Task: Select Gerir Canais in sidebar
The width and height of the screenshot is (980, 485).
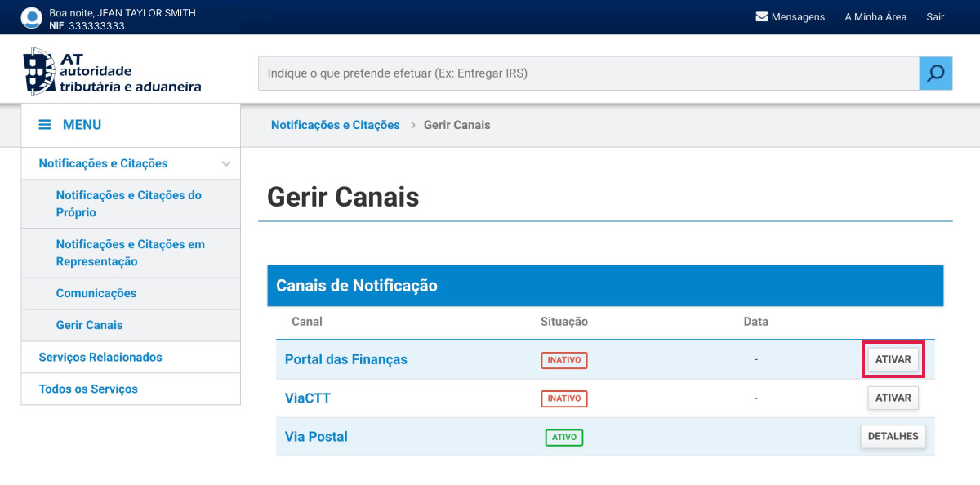Action: coord(89,325)
